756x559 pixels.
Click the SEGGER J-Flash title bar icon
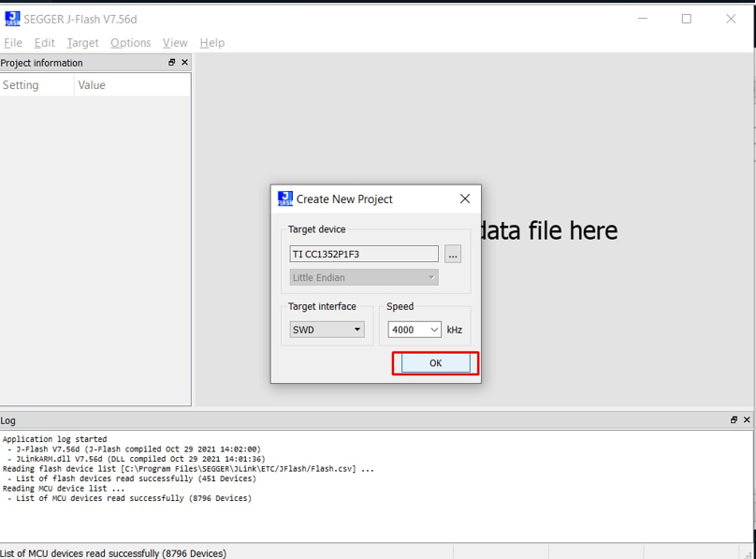[x=12, y=19]
